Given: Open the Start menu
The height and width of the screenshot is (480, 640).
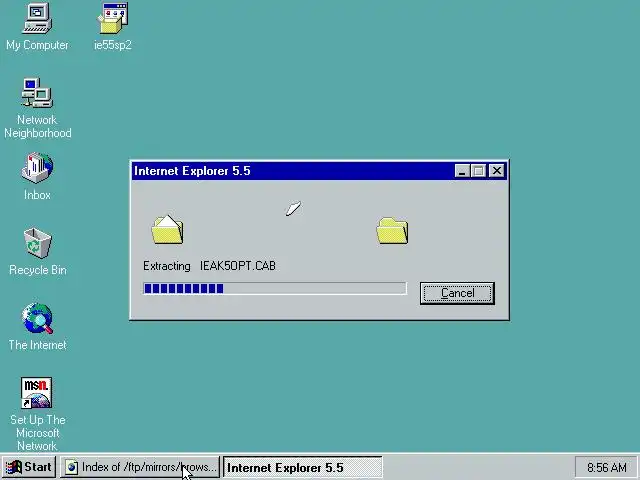Looking at the screenshot, I should (29, 467).
